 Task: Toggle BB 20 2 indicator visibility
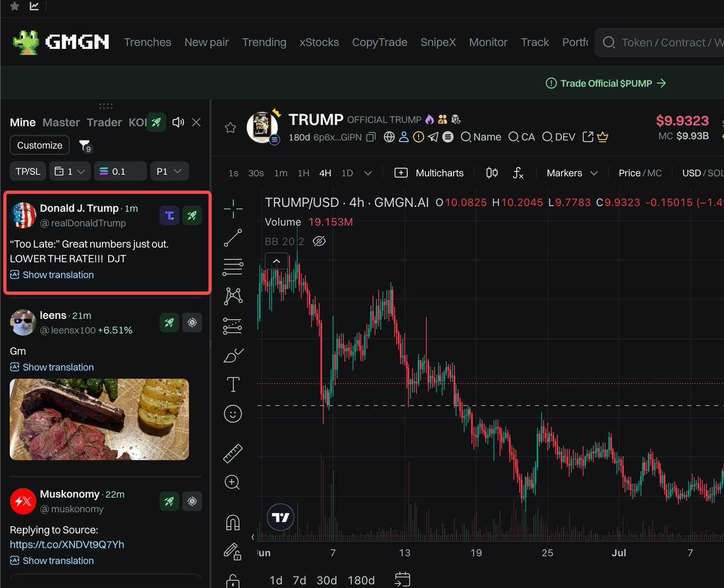(320, 241)
